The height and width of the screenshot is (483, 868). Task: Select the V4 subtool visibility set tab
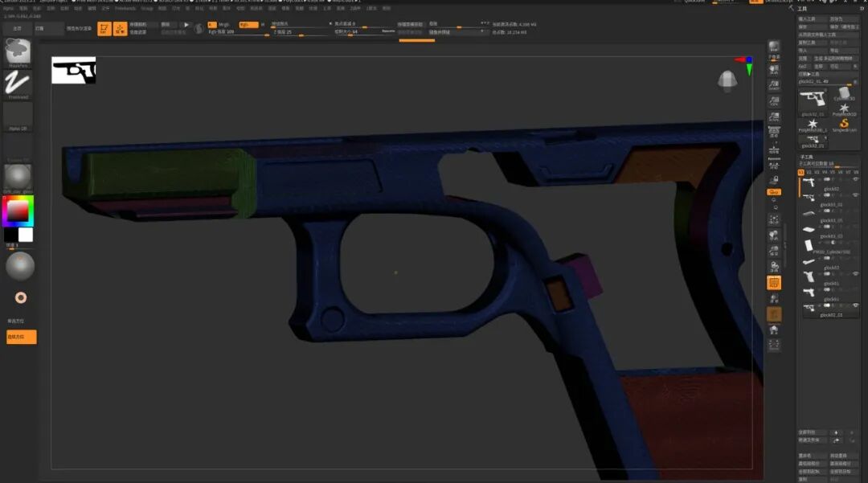825,173
